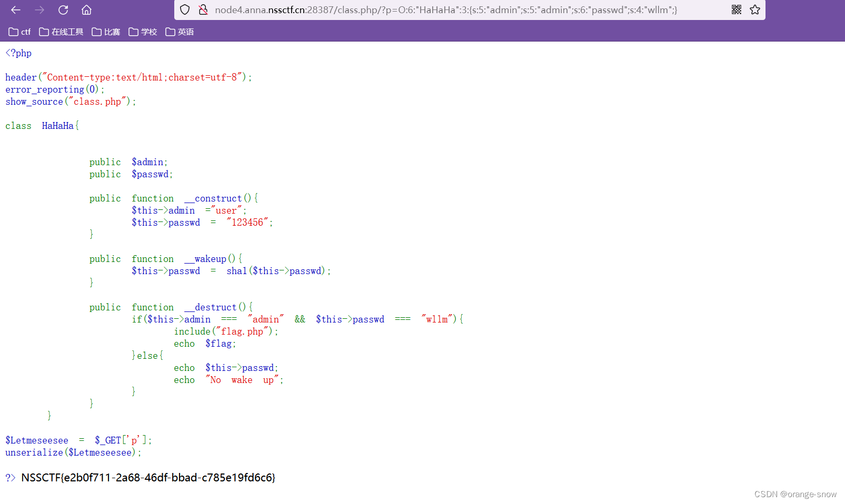Click the "123456" password string

click(247, 223)
